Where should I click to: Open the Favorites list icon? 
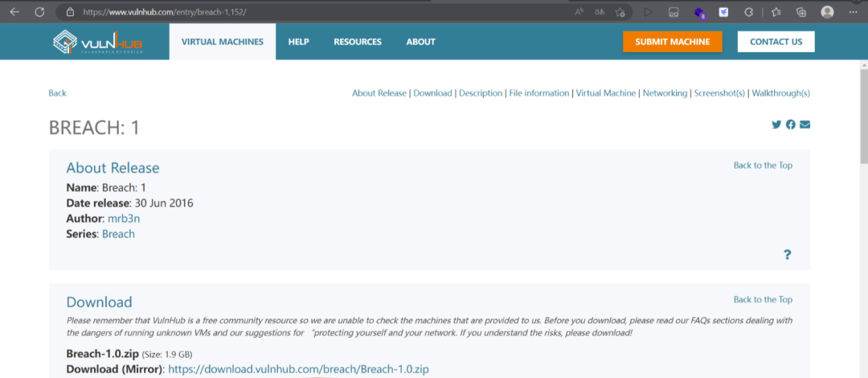[x=776, y=11]
